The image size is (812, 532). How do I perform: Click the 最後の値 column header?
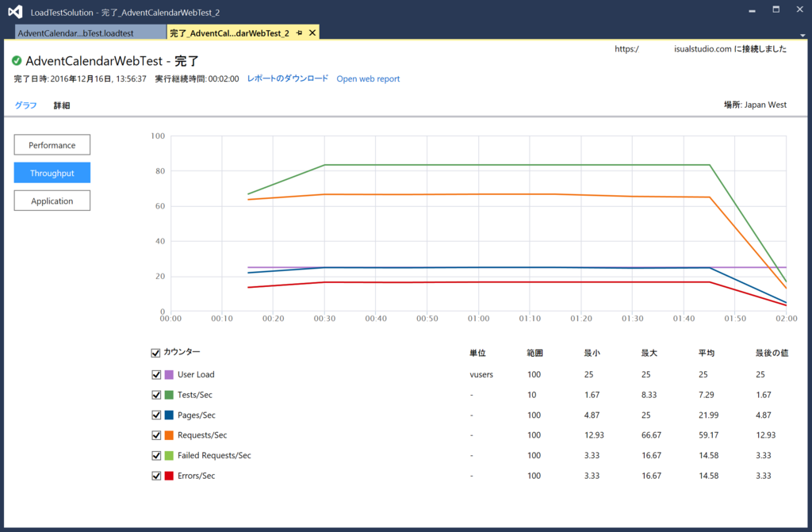(772, 353)
